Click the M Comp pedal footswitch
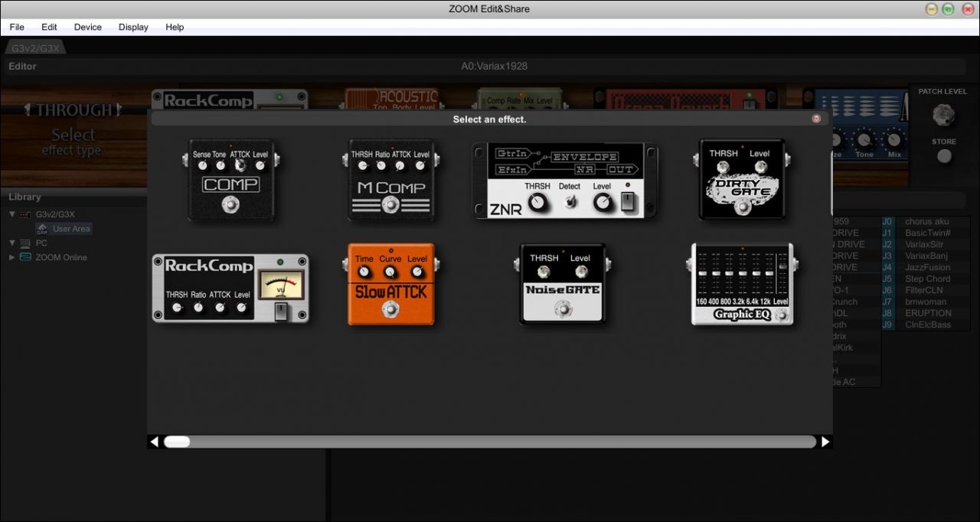 coord(391,204)
